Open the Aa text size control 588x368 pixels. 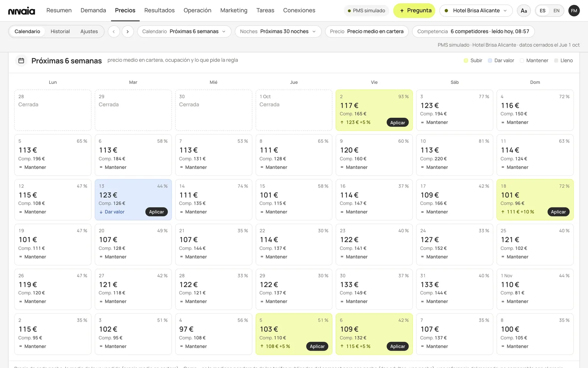(524, 11)
